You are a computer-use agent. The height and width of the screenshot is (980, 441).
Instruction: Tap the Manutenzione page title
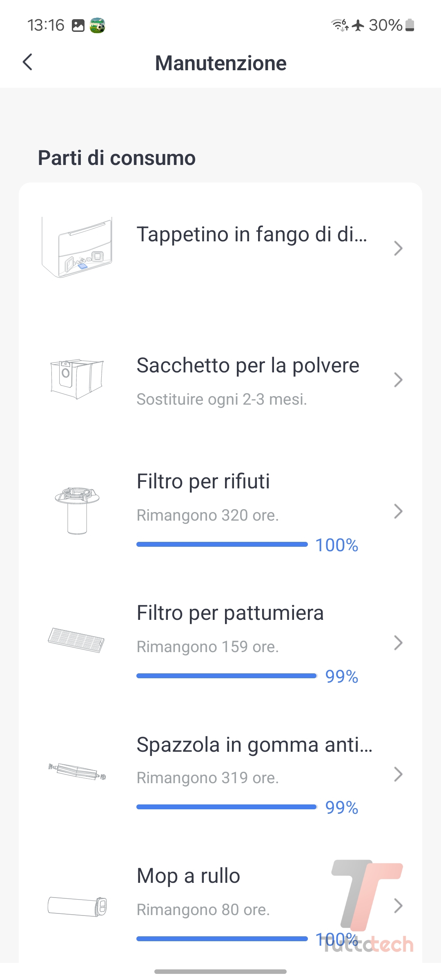pyautogui.click(x=220, y=63)
